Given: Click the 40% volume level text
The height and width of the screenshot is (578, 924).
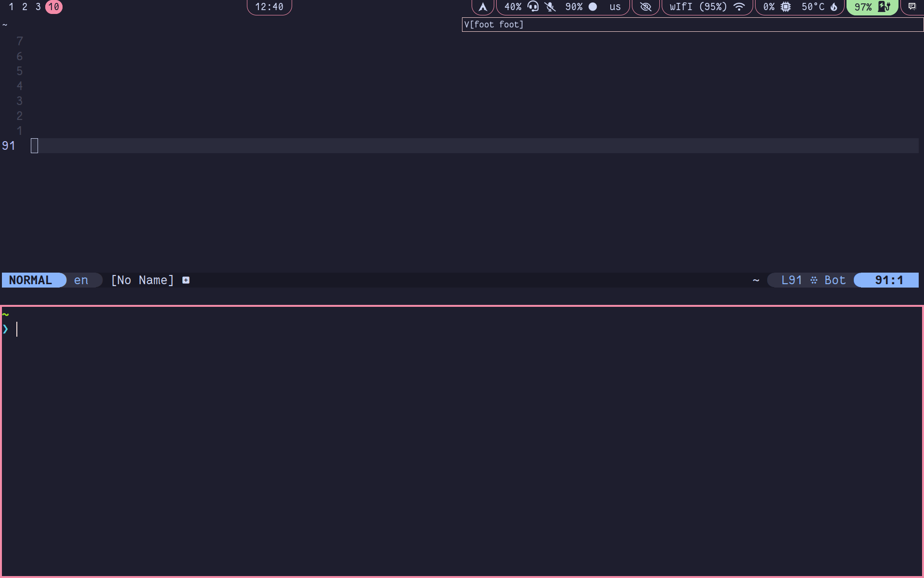Looking at the screenshot, I should click(x=513, y=7).
